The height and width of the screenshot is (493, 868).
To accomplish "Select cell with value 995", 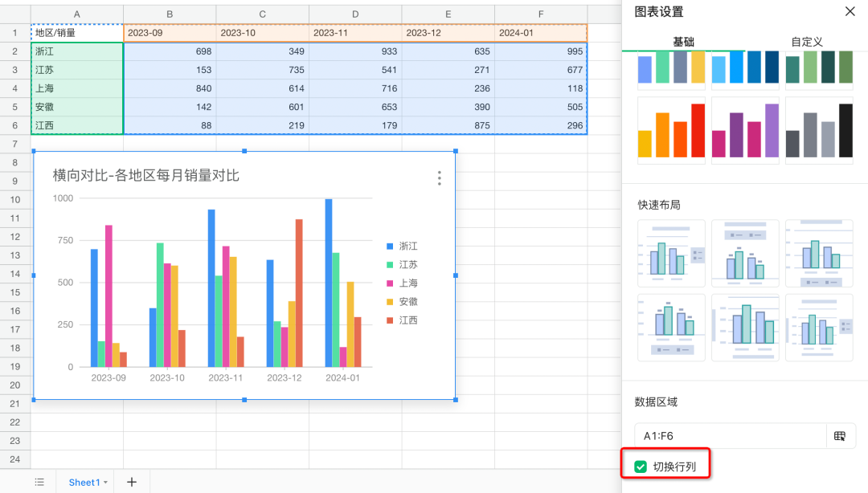I will tap(541, 51).
